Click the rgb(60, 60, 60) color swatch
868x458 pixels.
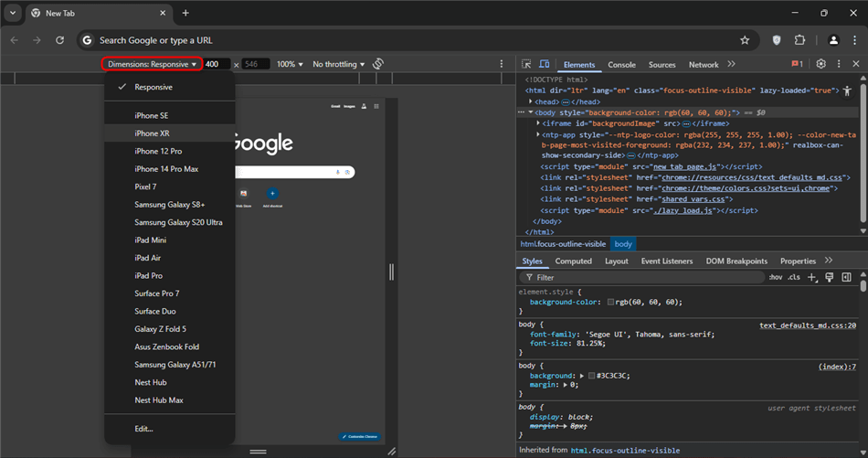610,302
